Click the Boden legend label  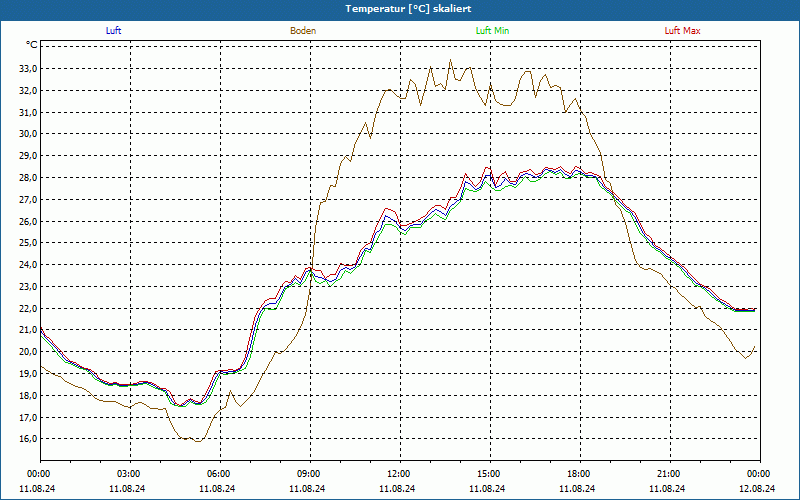tap(303, 31)
